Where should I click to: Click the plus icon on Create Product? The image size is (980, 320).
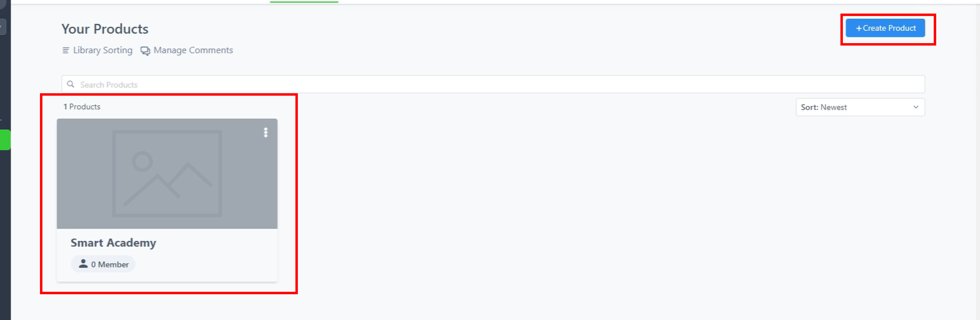(x=858, y=28)
